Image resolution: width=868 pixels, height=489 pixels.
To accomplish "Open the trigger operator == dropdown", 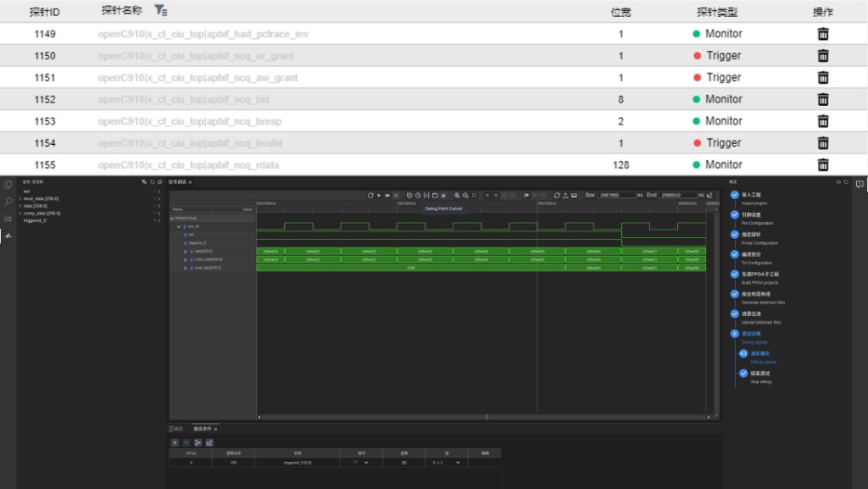I will 361,463.
